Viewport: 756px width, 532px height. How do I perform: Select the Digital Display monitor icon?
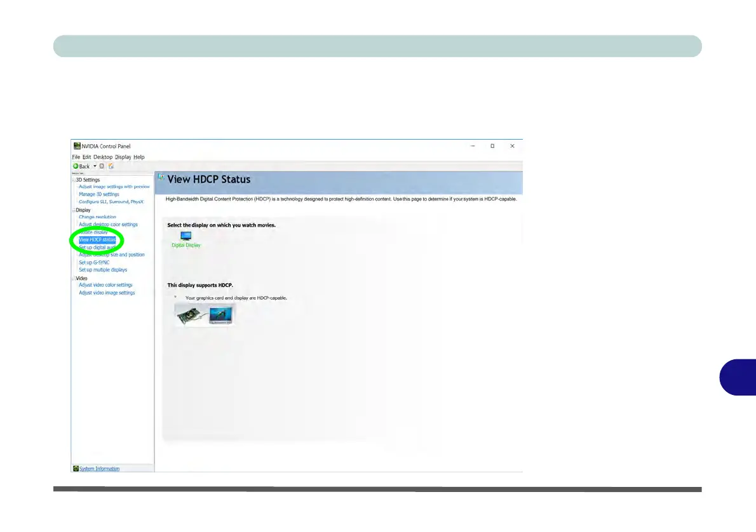(x=186, y=236)
